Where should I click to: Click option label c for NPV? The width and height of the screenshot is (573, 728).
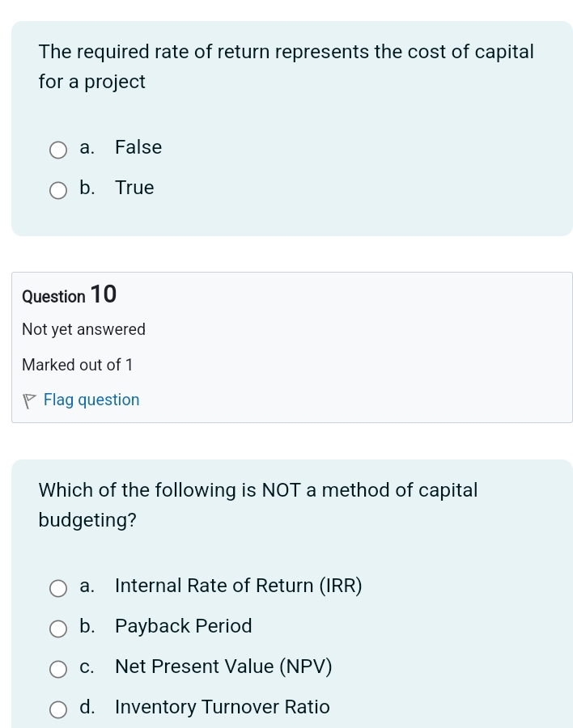click(x=87, y=667)
